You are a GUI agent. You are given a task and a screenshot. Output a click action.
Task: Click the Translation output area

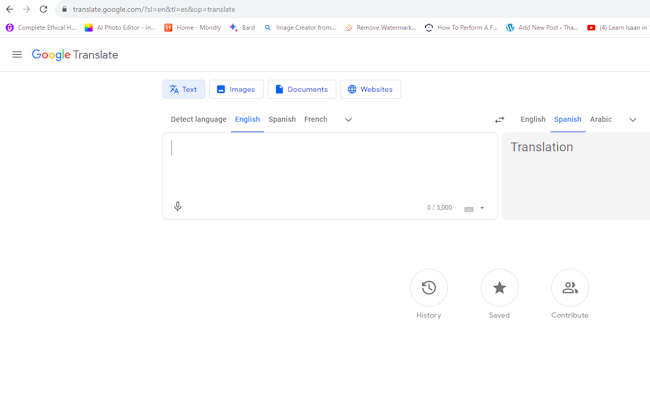pos(576,176)
